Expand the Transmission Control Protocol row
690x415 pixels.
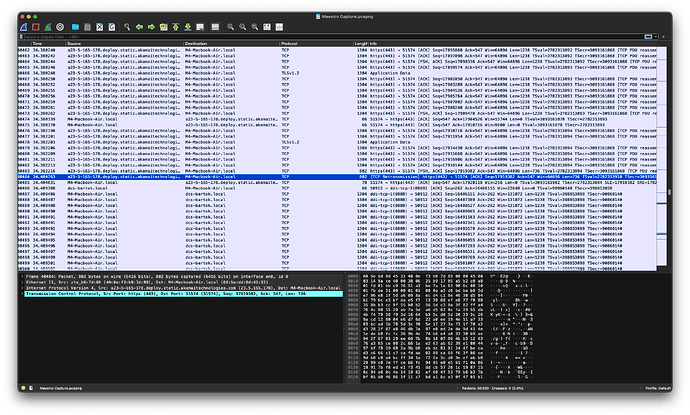(x=22, y=294)
